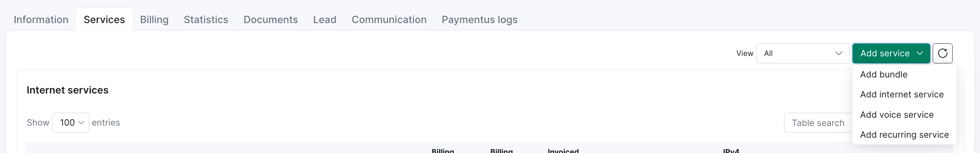980x153 pixels.
Task: View the Paymentus logs tab
Action: click(x=479, y=20)
